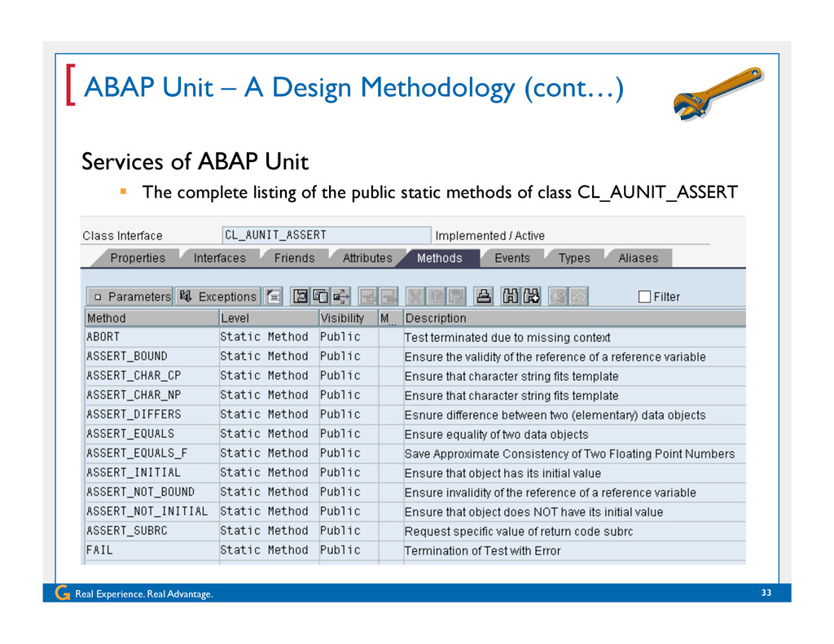Image resolution: width=834 pixels, height=644 pixels.
Task: Click the Public visibility cell in FAIL row
Action: [x=349, y=550]
